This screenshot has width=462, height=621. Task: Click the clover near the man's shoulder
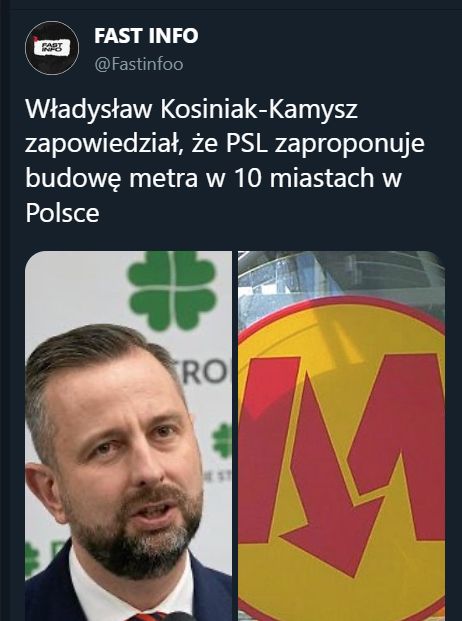[32, 559]
